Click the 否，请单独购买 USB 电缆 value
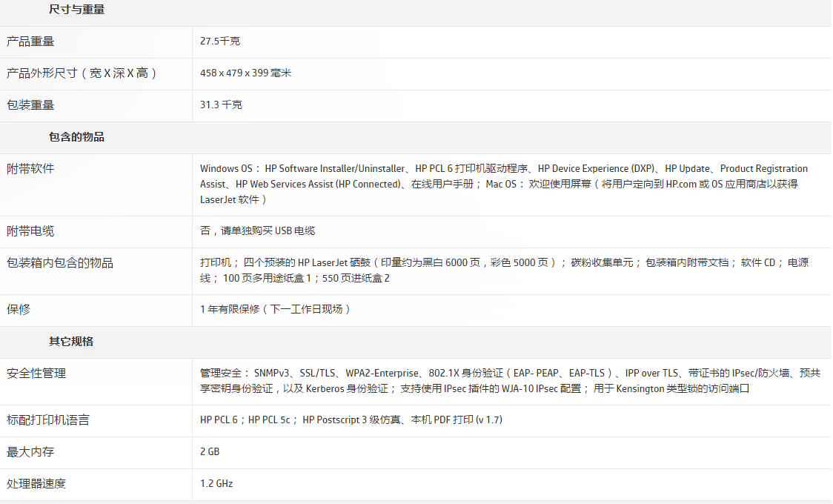 pos(258,231)
